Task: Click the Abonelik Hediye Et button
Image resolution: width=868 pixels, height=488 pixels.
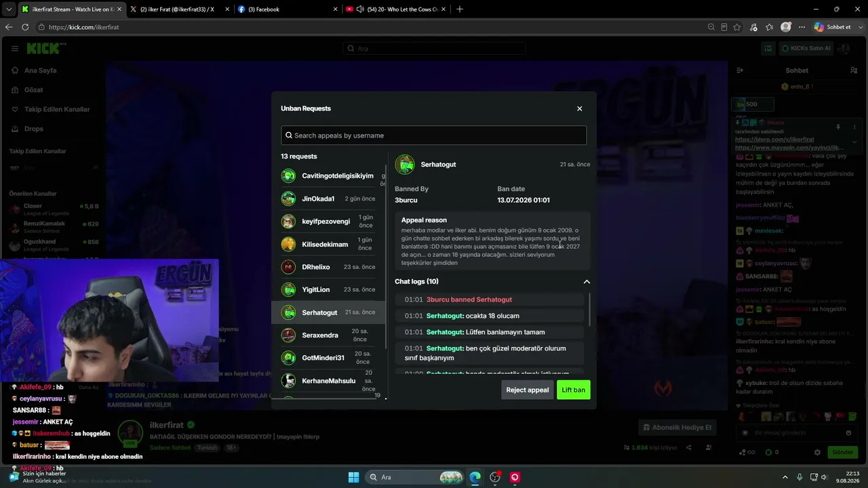Action: 677,428
